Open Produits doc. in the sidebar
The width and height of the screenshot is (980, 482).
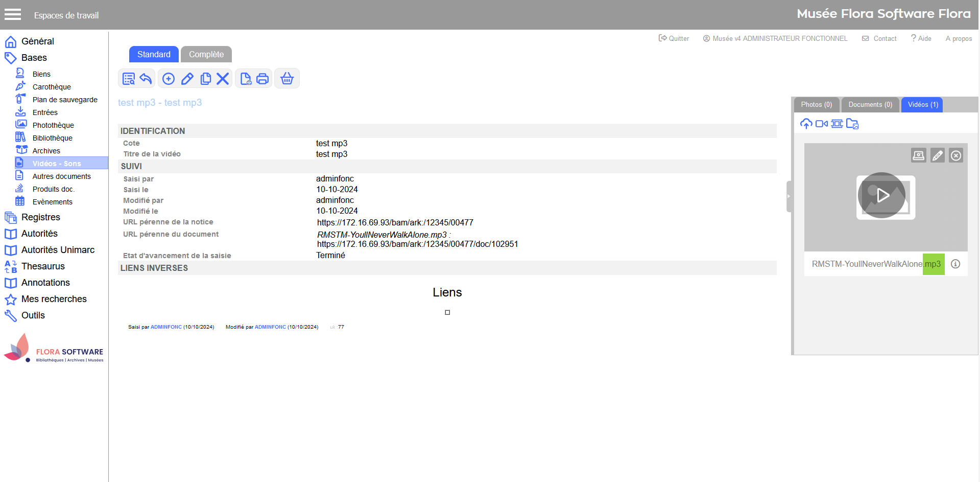coord(53,189)
